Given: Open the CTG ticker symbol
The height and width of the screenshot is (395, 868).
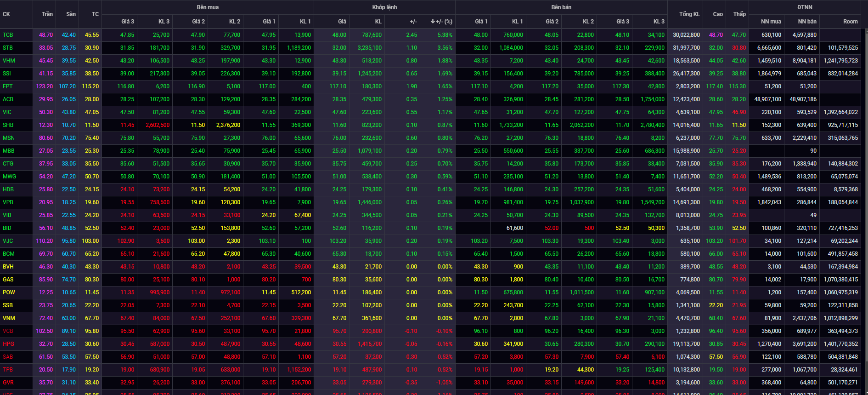Looking at the screenshot, I should (x=8, y=164).
